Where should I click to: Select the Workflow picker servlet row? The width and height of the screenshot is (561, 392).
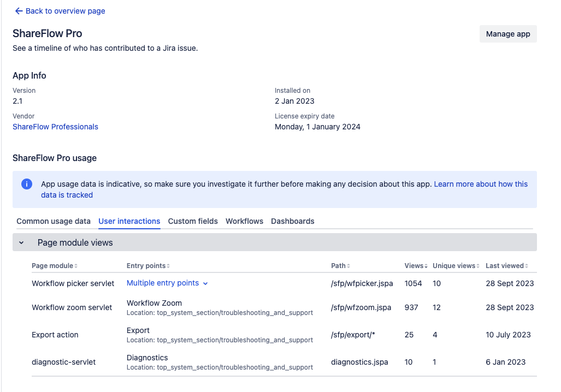point(73,283)
